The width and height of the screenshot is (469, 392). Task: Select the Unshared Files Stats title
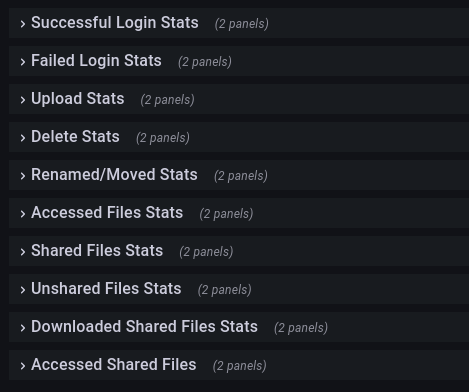pos(106,289)
